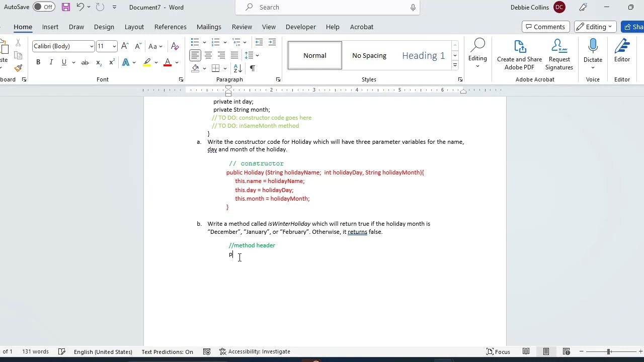Save the document with the floppy icon
The width and height of the screenshot is (644, 362).
[66, 7]
